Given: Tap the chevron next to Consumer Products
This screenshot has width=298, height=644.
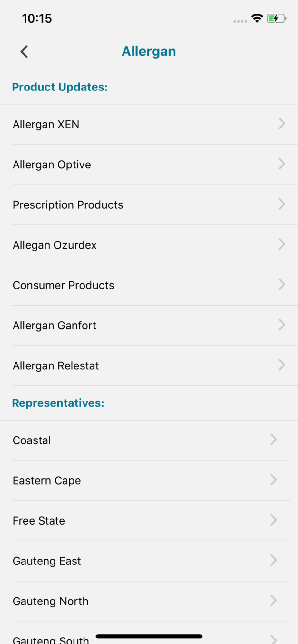Looking at the screenshot, I should pyautogui.click(x=282, y=285).
